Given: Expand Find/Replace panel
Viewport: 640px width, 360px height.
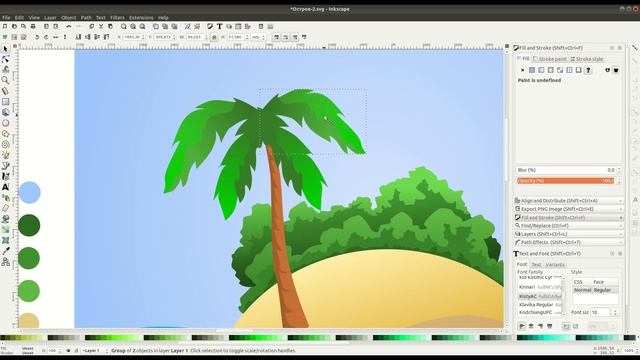Looking at the screenshot, I should coord(569,226).
